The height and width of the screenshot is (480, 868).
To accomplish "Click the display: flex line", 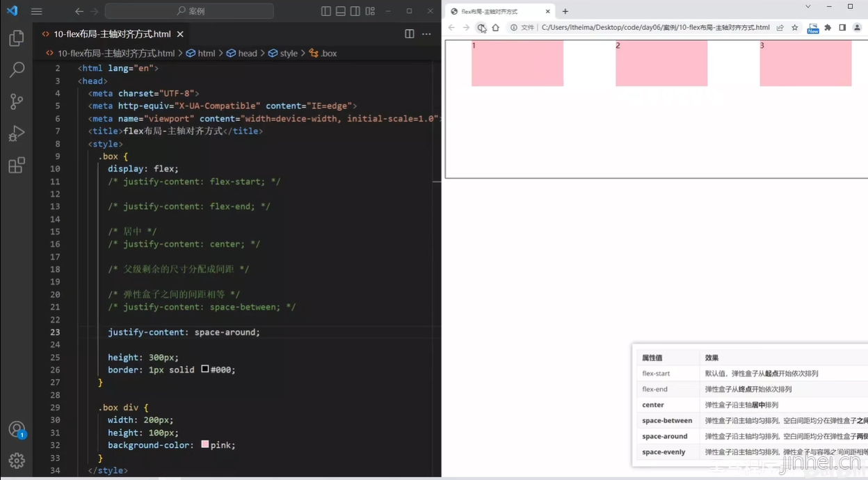I will click(x=143, y=168).
